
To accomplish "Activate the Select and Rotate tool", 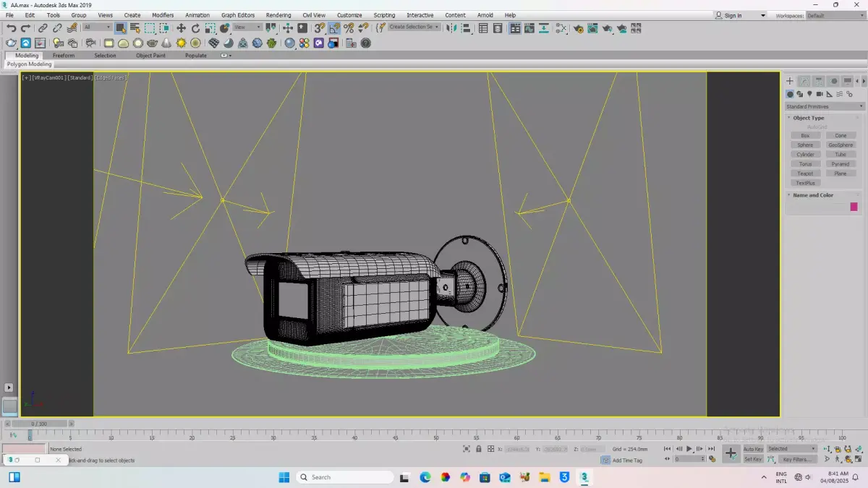I will tap(195, 28).
